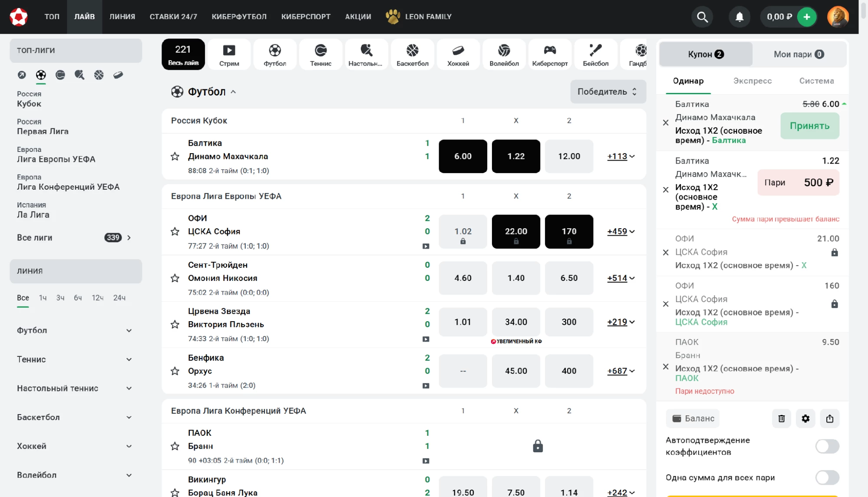Viewport: 868px width, 497px height.
Task: Add ОФИ match to favorites
Action: 175,232
